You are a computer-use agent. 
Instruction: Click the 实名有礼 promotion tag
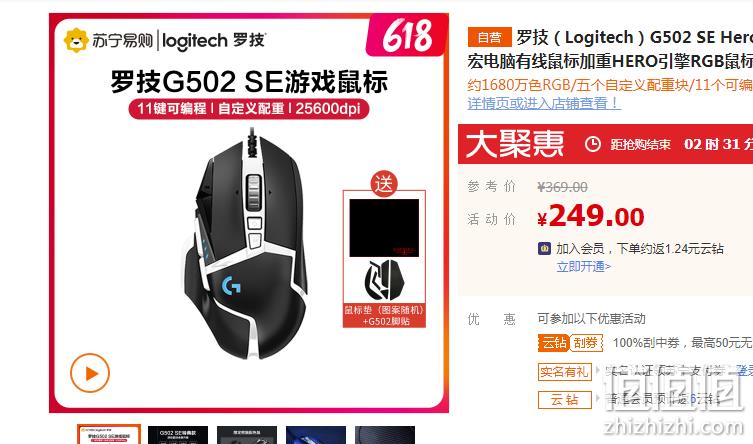tap(564, 372)
